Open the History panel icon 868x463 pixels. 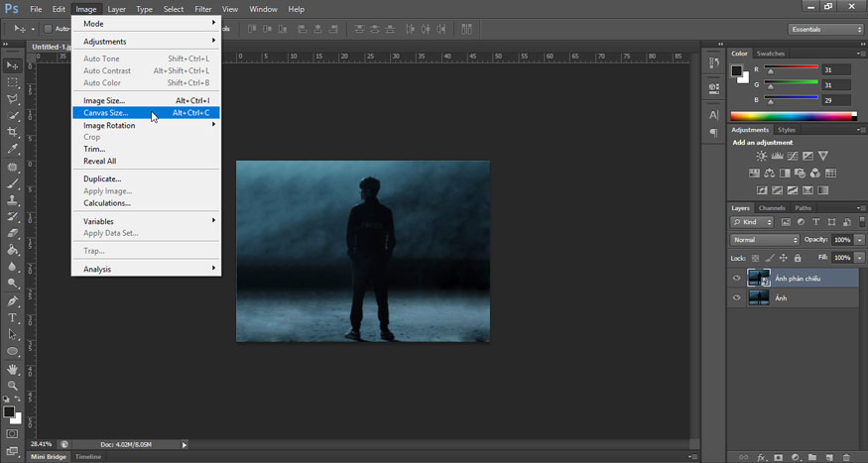point(714,63)
